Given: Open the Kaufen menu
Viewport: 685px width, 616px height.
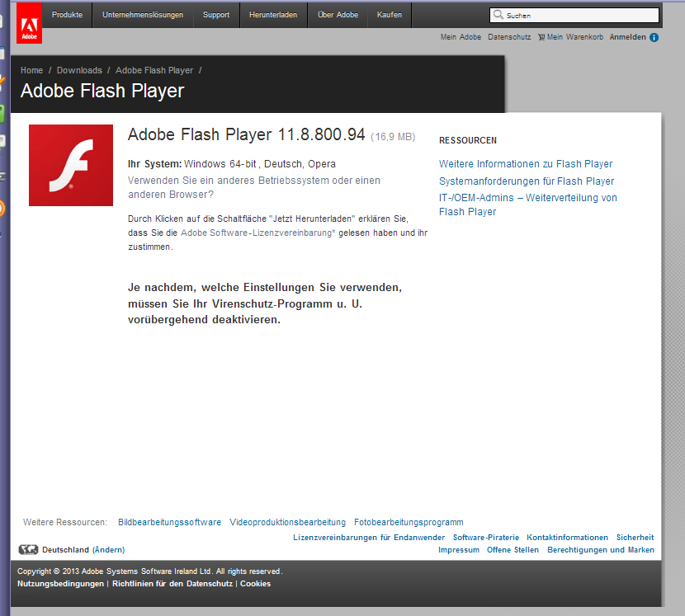Looking at the screenshot, I should coord(390,15).
